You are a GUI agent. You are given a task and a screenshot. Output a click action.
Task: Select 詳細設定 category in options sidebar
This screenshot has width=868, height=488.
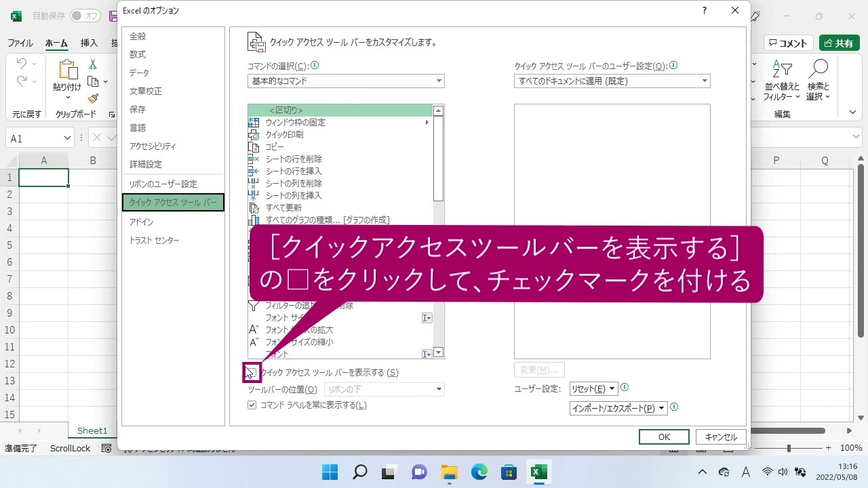146,165
